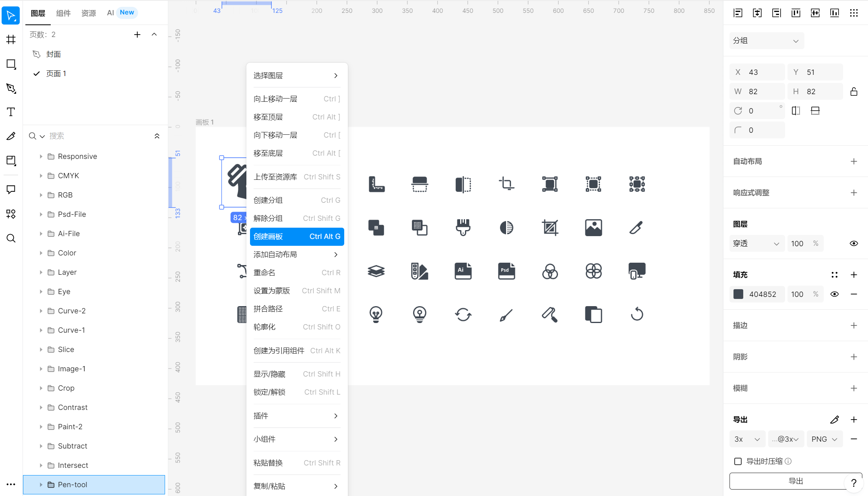
Task: Add a new page with plus
Action: pyautogui.click(x=137, y=35)
